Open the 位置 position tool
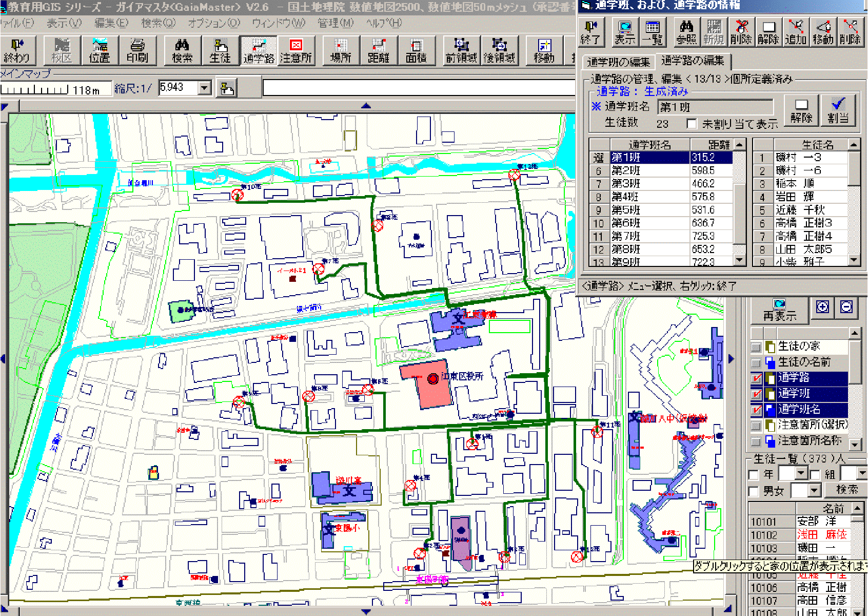 100,50
